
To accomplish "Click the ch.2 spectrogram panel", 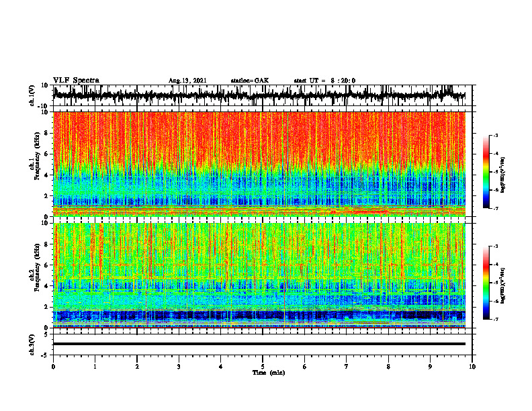I will [259, 275].
